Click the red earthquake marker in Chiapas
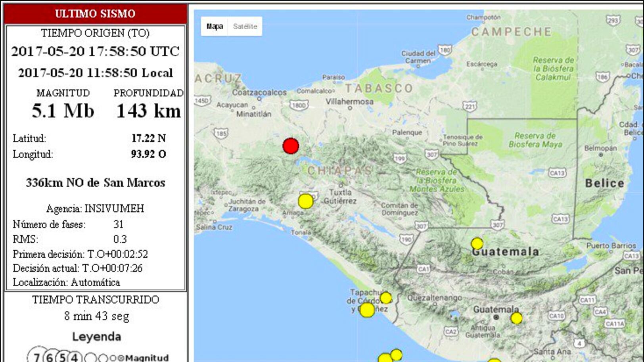 click(x=291, y=146)
